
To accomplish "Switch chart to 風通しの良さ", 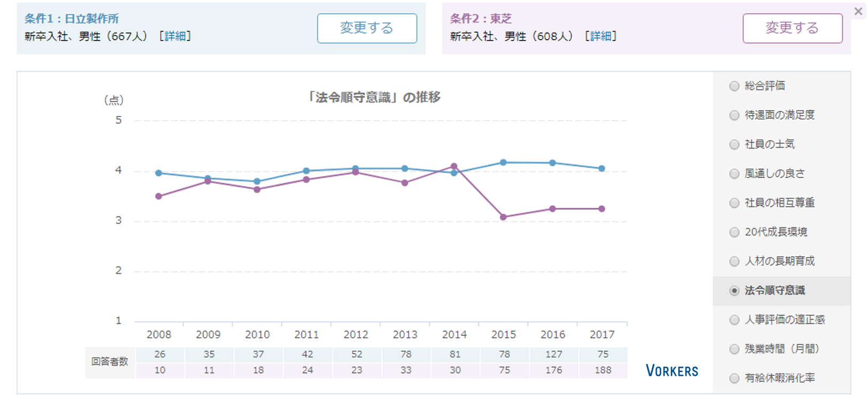I will [x=734, y=174].
